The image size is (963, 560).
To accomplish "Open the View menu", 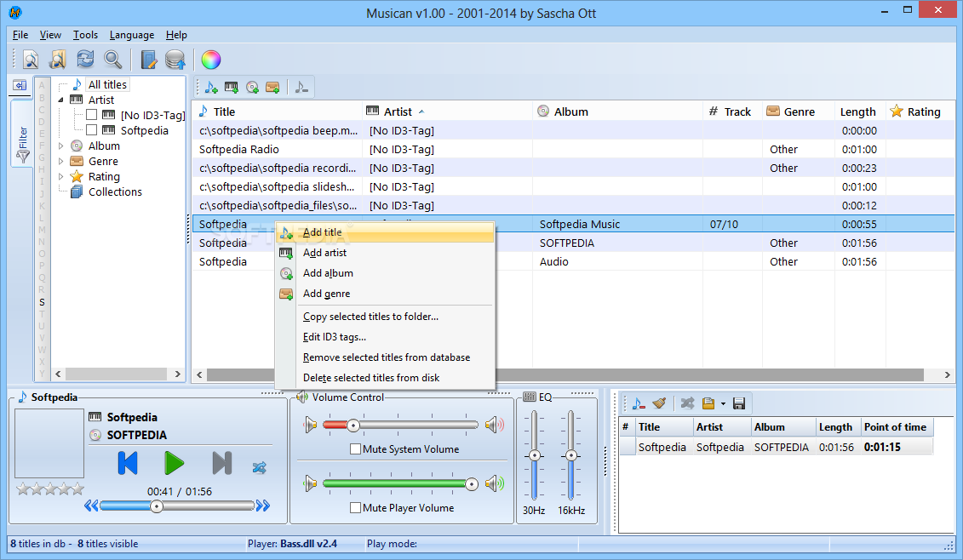I will [x=50, y=35].
